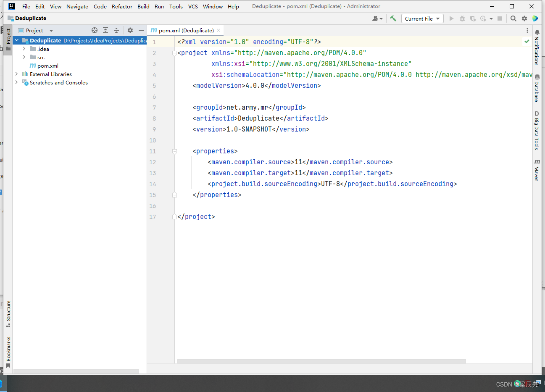Image resolution: width=545 pixels, height=392 pixels.
Task: Open Project panel options gear
Action: coord(130,30)
